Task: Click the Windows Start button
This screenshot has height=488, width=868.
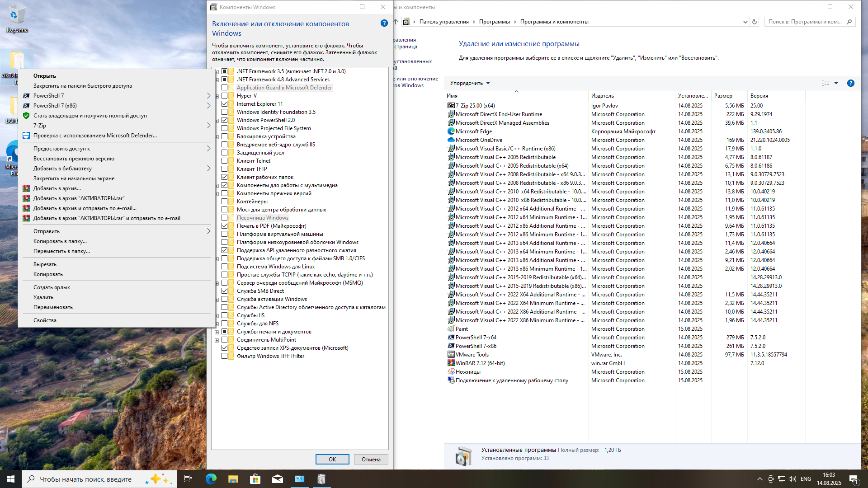Action: [11, 479]
